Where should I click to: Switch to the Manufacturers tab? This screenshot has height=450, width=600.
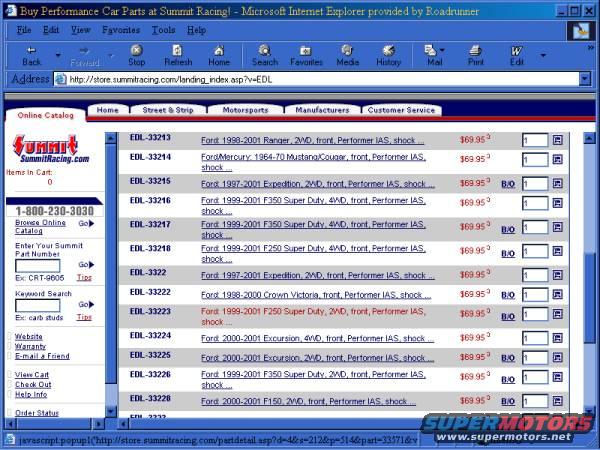click(322, 110)
